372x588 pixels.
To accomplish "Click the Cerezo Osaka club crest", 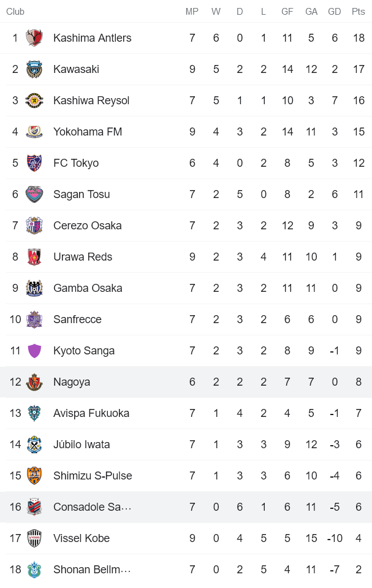I will click(x=35, y=225).
